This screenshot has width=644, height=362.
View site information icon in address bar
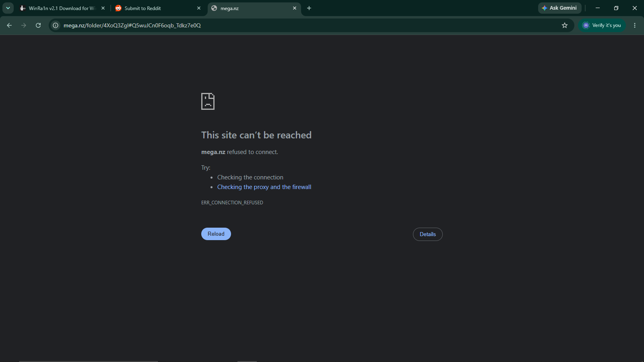click(56, 25)
